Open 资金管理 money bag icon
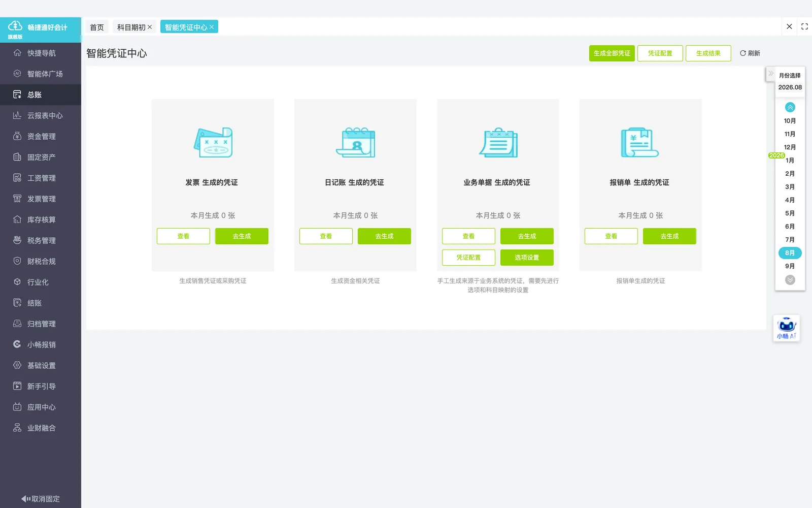The width and height of the screenshot is (812, 508). (x=17, y=136)
